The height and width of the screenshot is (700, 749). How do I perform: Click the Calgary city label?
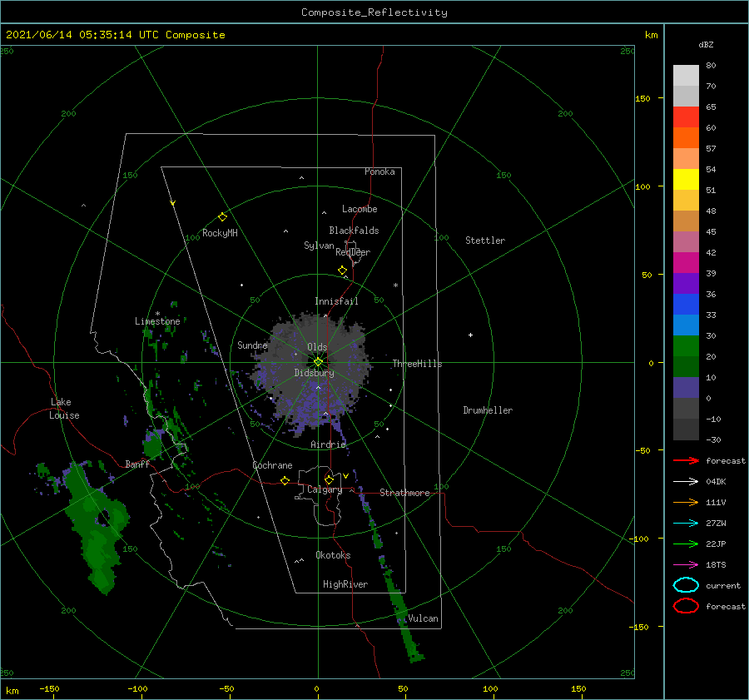pos(325,489)
